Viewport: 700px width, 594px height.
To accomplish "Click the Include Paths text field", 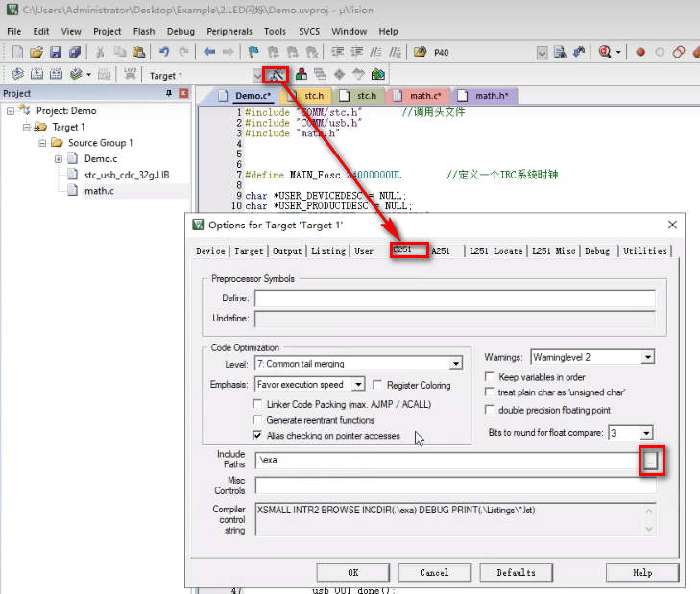I will pos(448,460).
